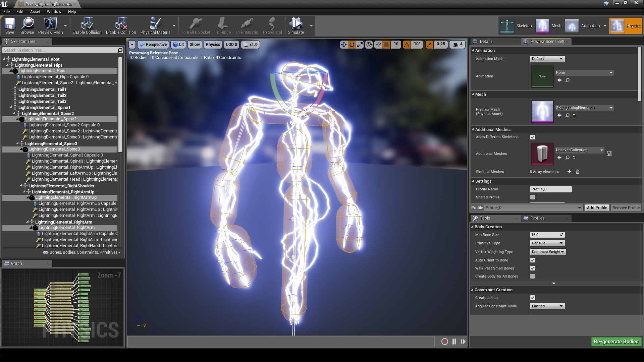
Task: Toggle the Lit viewport shading mode
Action: (x=178, y=44)
